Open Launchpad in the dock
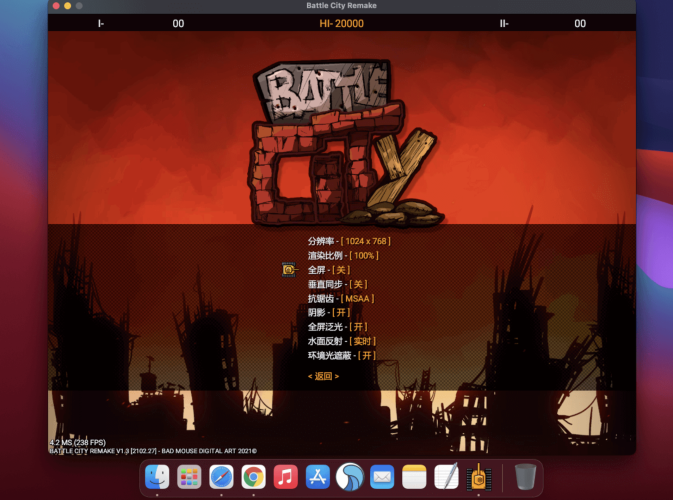The width and height of the screenshot is (673, 500). (189, 477)
